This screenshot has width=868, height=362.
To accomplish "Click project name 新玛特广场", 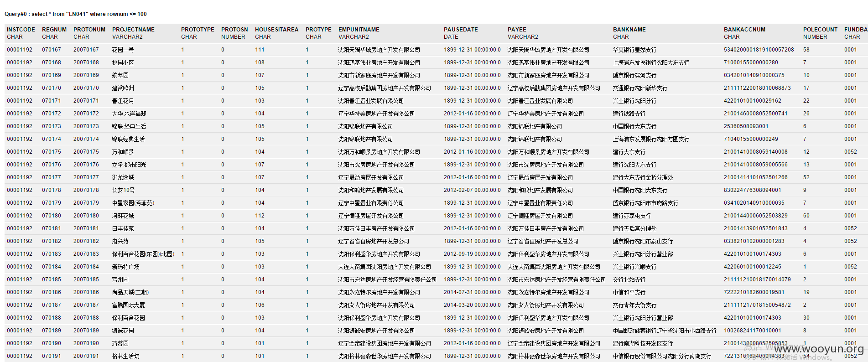I will [126, 267].
